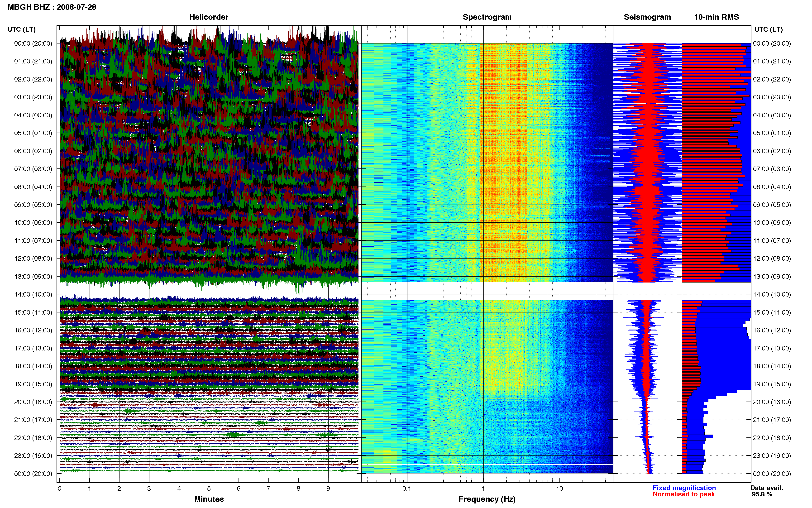Click right time label 19:00 (15:00)

(x=772, y=384)
